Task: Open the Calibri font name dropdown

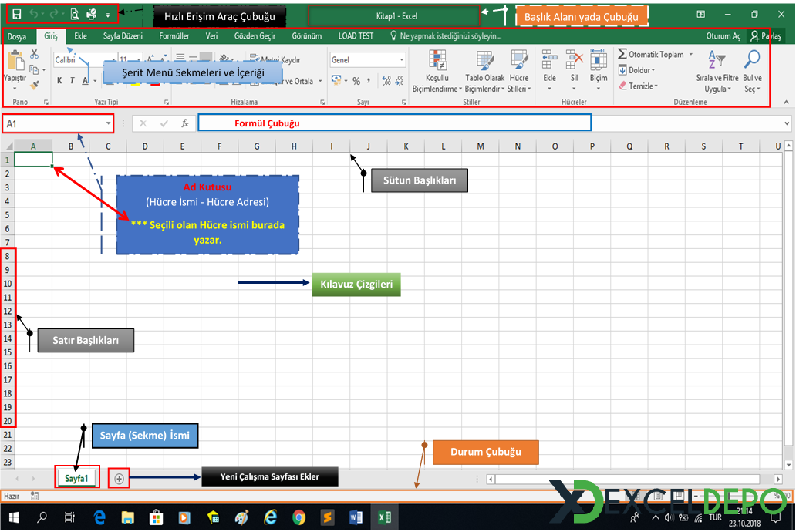Action: click(113, 60)
